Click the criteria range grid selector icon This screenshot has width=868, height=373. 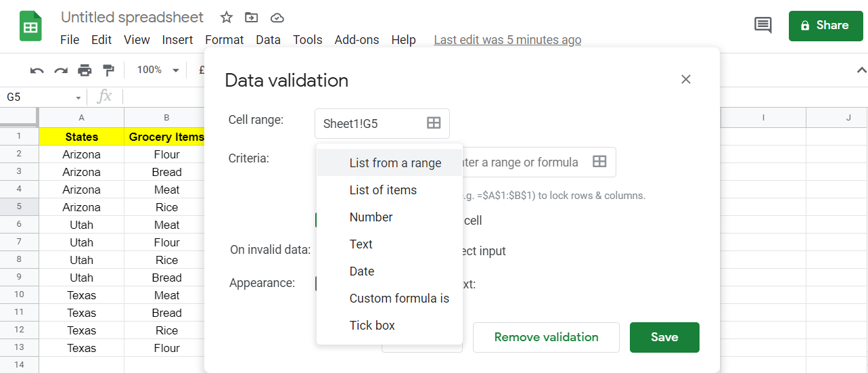click(x=599, y=161)
